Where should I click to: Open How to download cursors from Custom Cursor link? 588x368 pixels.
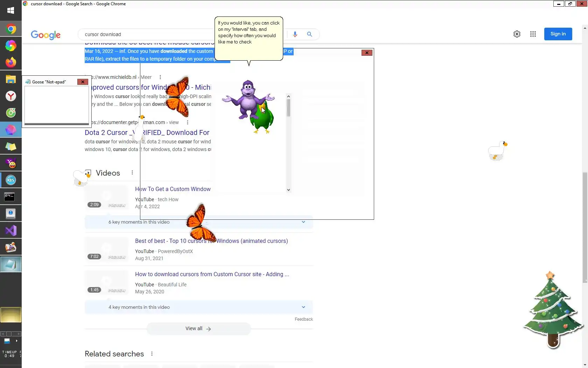pyautogui.click(x=212, y=274)
